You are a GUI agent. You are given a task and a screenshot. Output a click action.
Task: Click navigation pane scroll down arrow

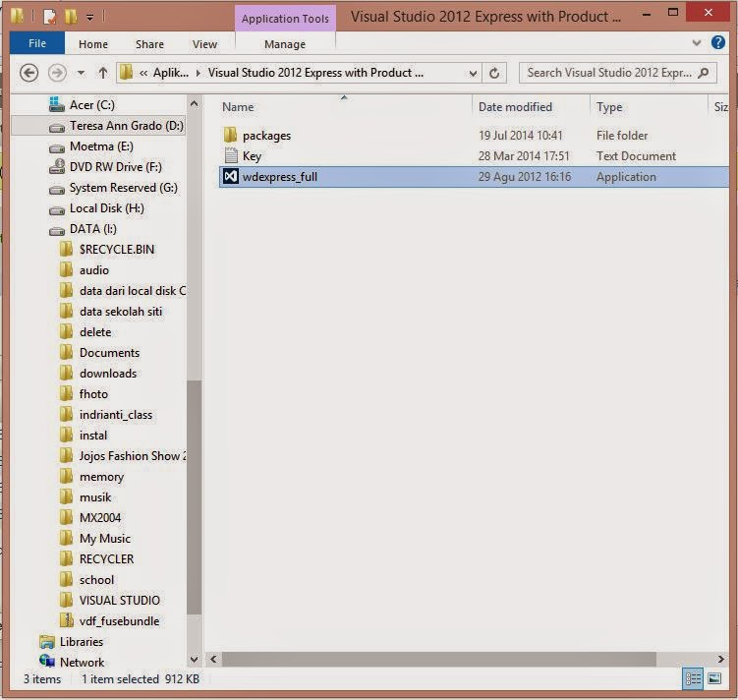point(194,660)
